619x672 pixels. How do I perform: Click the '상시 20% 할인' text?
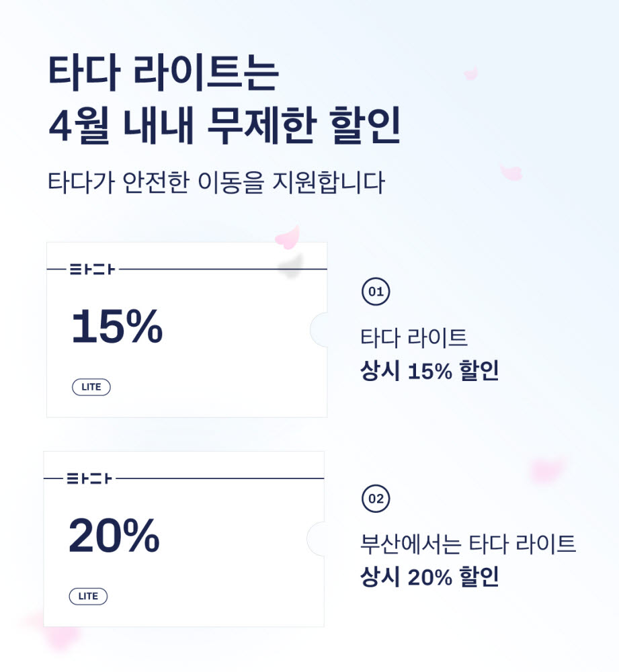pos(429,577)
